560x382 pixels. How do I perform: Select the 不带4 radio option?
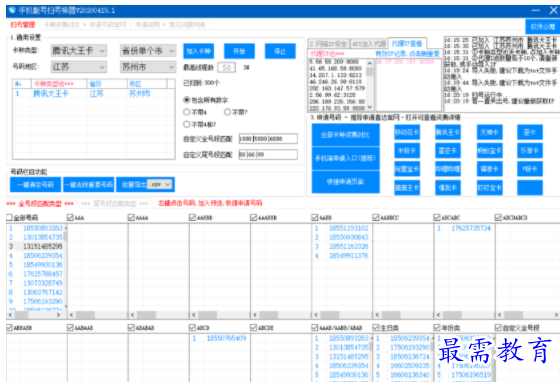(x=186, y=112)
